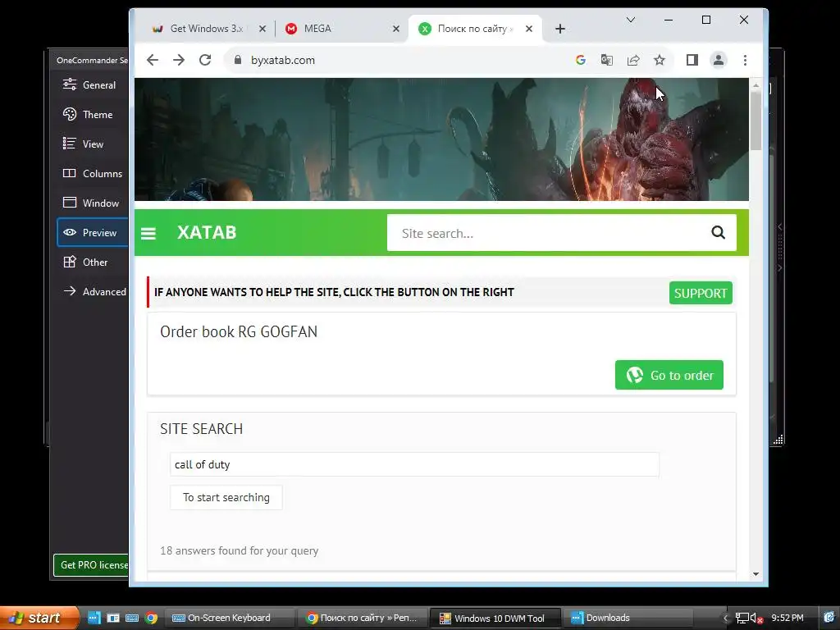Bookmark this page with the star
This screenshot has width=840, height=630.
pyautogui.click(x=660, y=60)
